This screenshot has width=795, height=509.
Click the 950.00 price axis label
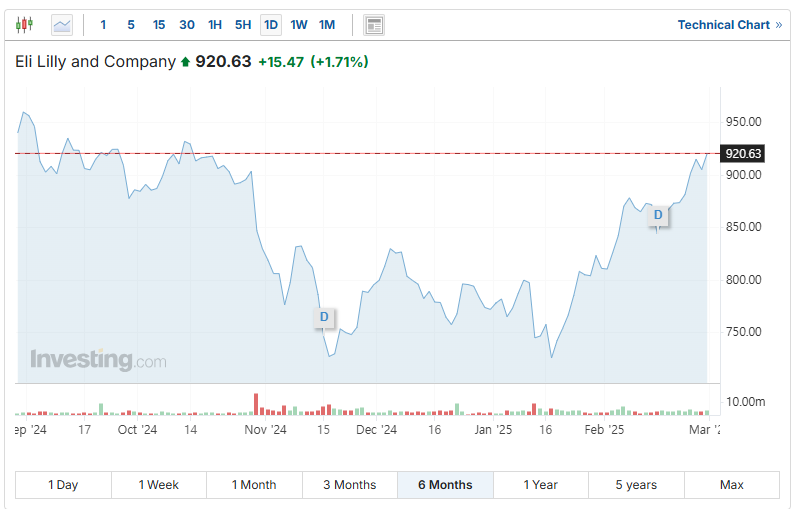[743, 122]
